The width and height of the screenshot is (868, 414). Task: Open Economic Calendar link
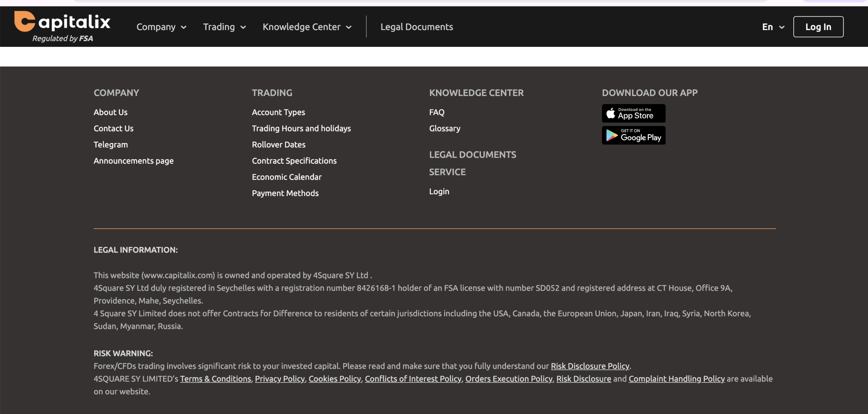pyautogui.click(x=287, y=177)
